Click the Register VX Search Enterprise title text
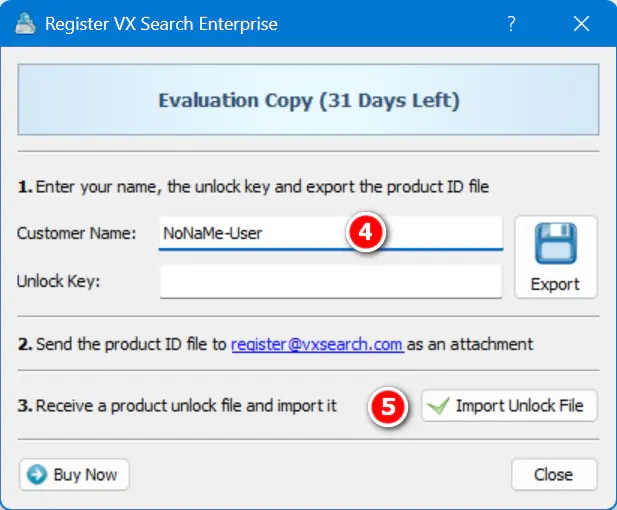 pos(161,24)
